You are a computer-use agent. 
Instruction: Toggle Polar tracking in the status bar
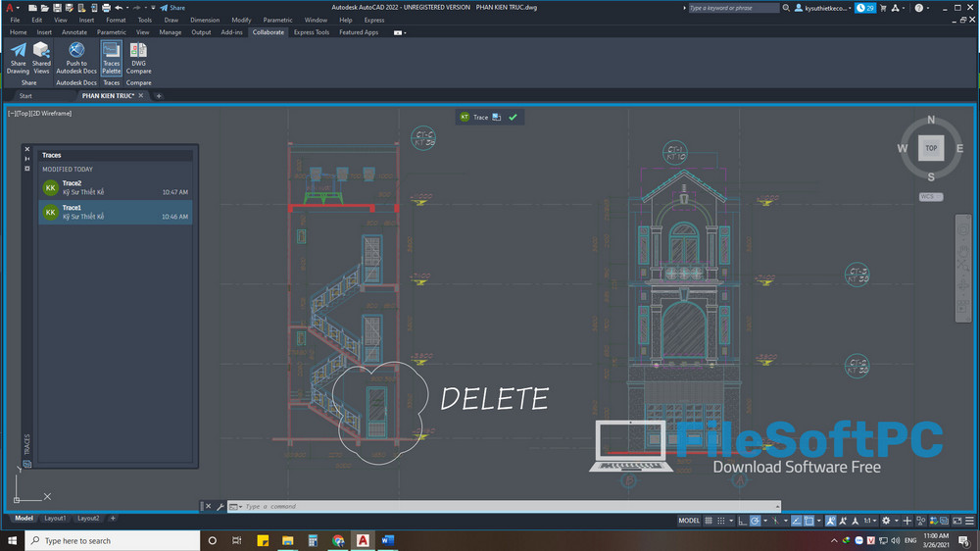pyautogui.click(x=755, y=521)
